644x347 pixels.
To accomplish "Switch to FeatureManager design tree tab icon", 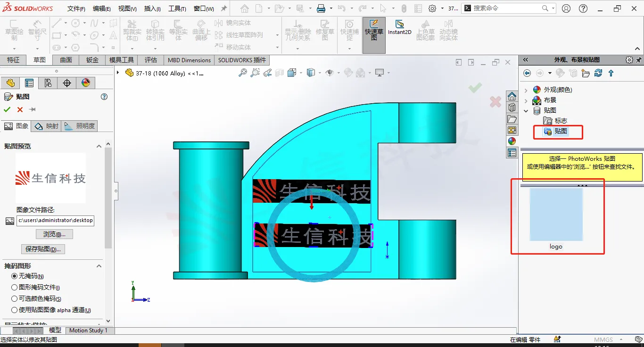I will [10, 83].
